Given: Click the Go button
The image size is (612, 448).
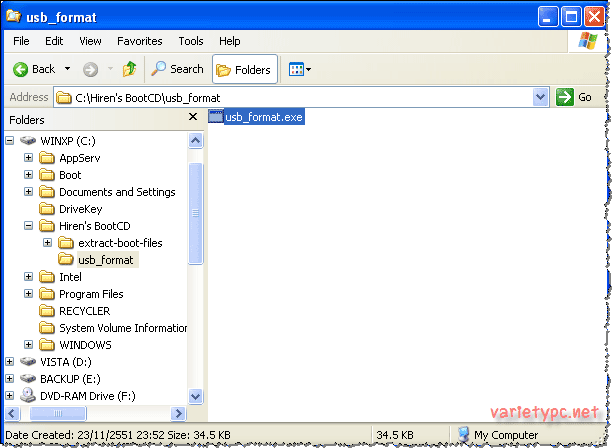Looking at the screenshot, I should 574,97.
